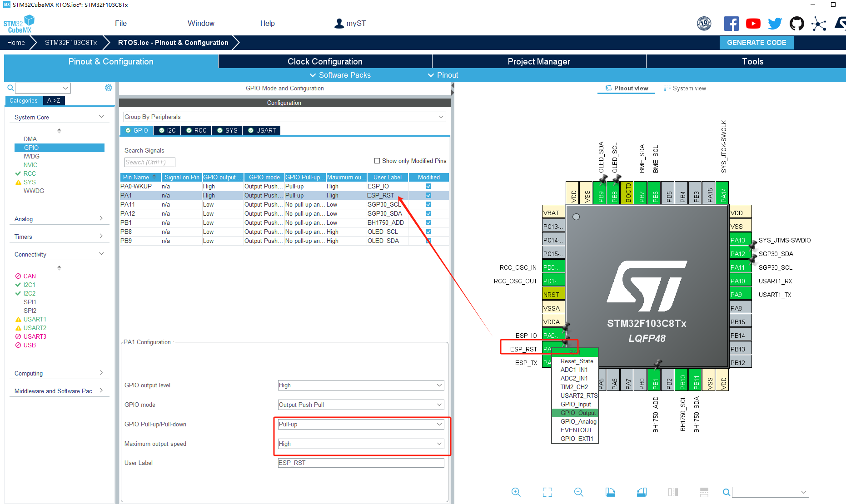The width and height of the screenshot is (846, 504).
Task: Enable Show only Modified Pins
Action: pyautogui.click(x=377, y=160)
